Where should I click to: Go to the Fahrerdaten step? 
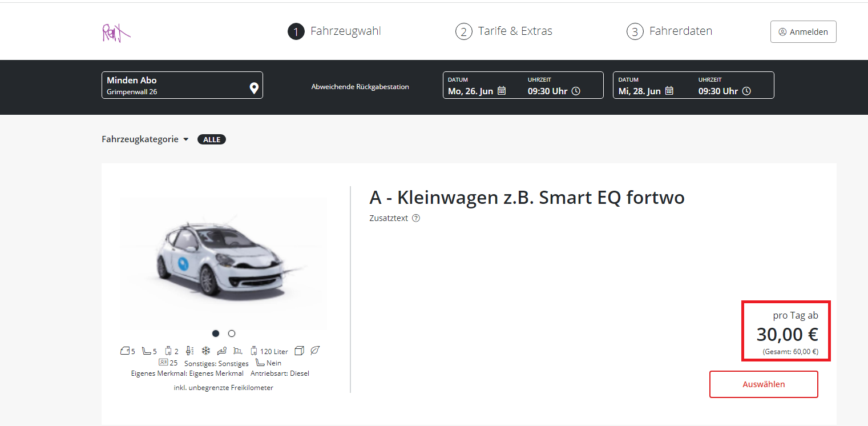(669, 31)
